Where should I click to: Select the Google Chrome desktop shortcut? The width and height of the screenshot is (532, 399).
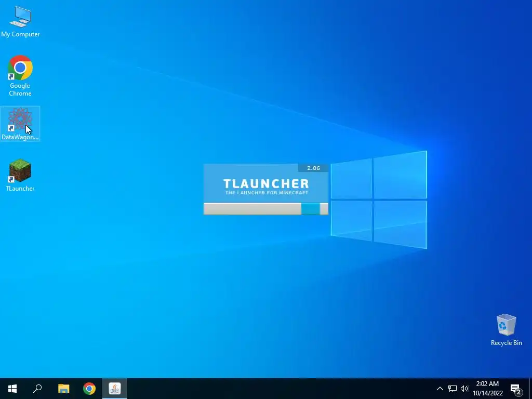click(20, 76)
